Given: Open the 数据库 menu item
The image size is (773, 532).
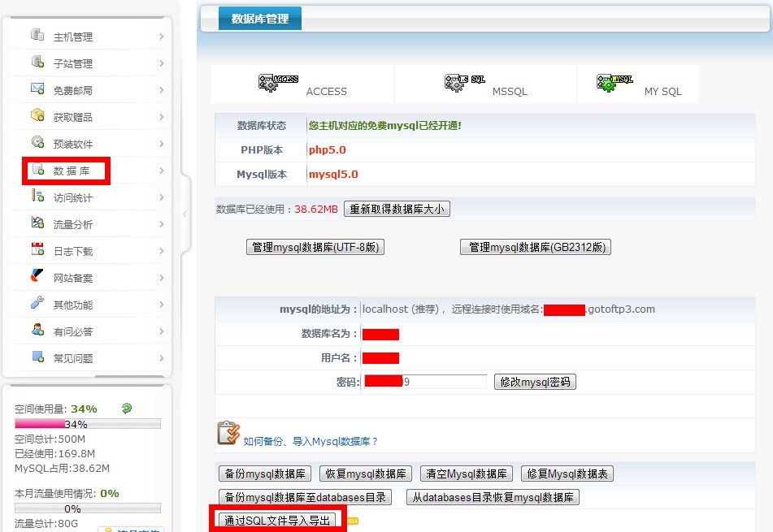Looking at the screenshot, I should pyautogui.click(x=72, y=171).
